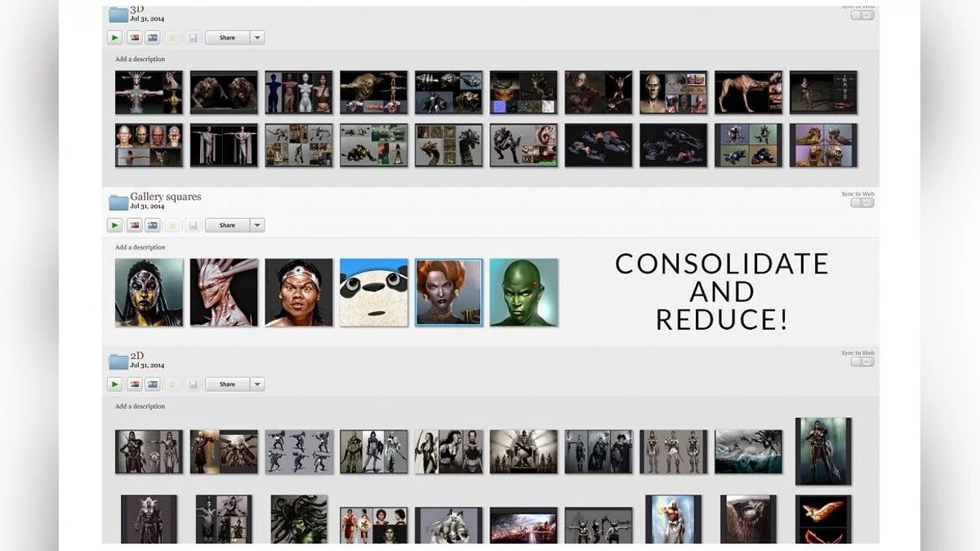Open the glowing blue-framed figure thumbnail
The height and width of the screenshot is (551, 980).
coord(674,519)
